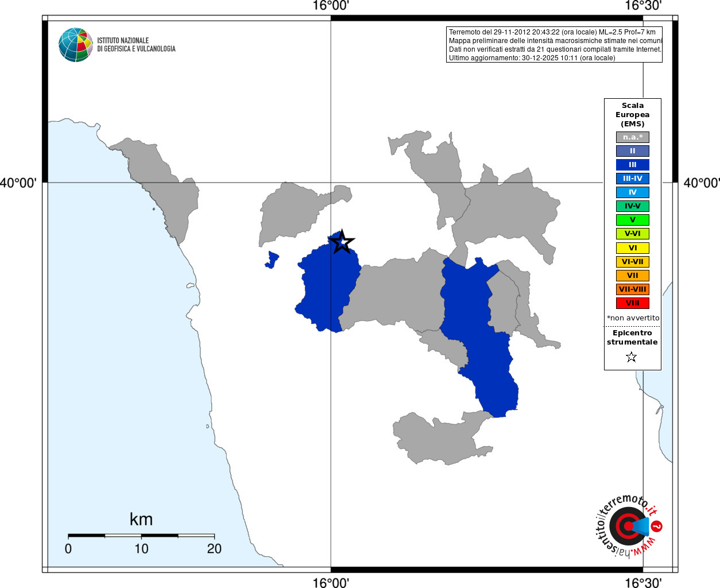Screen dimensions: 720x588
Task: Click the haisentitoilterremoto.it logo
Action: tap(628, 526)
